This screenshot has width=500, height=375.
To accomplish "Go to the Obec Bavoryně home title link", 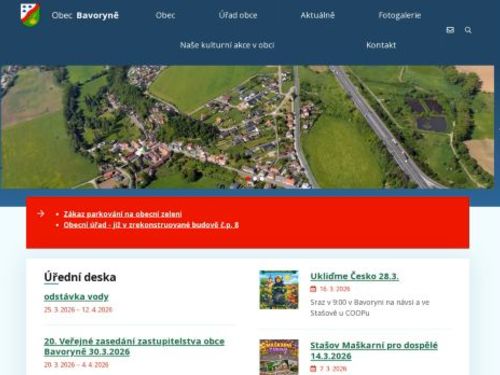I will click(x=85, y=15).
